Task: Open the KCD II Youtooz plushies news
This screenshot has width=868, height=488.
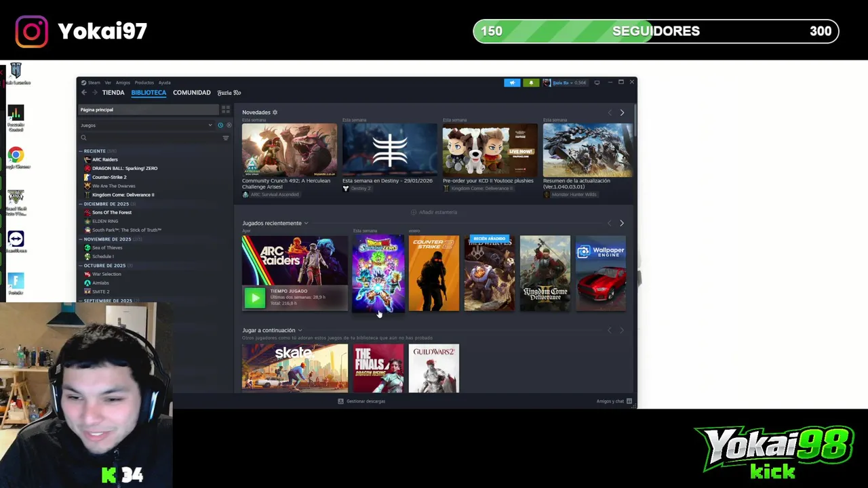Action: point(490,150)
